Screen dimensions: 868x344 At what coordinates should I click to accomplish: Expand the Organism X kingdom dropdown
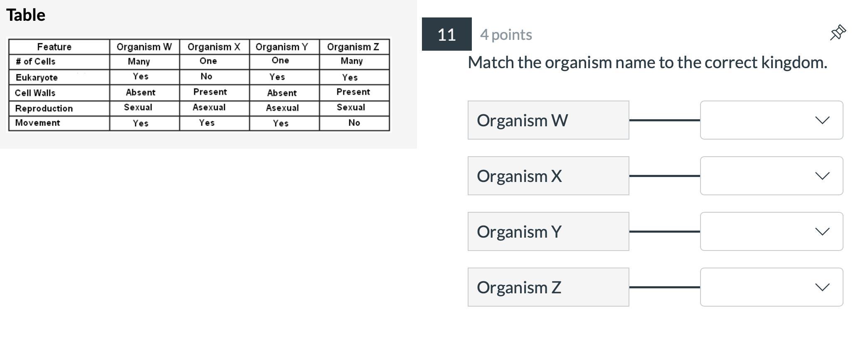click(x=771, y=176)
